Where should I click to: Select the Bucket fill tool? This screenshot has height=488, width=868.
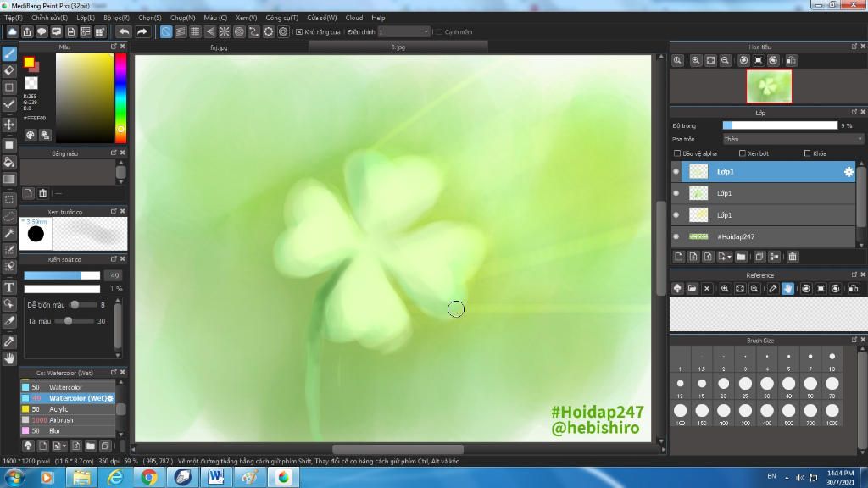coord(9,162)
